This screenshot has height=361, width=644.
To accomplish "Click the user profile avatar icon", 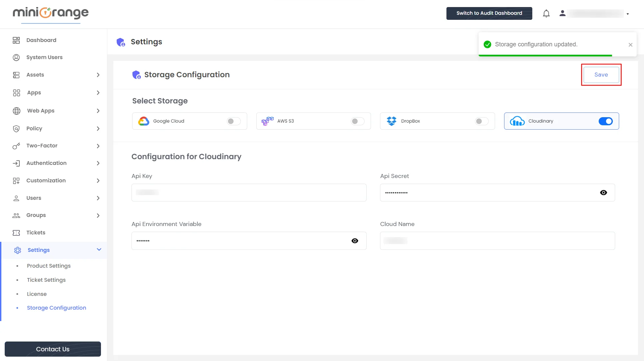I will tap(562, 13).
